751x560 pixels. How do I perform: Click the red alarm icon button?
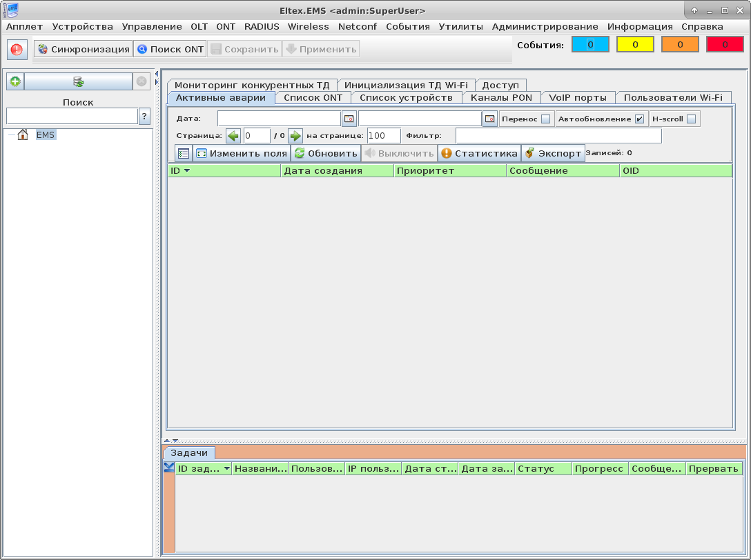point(17,49)
